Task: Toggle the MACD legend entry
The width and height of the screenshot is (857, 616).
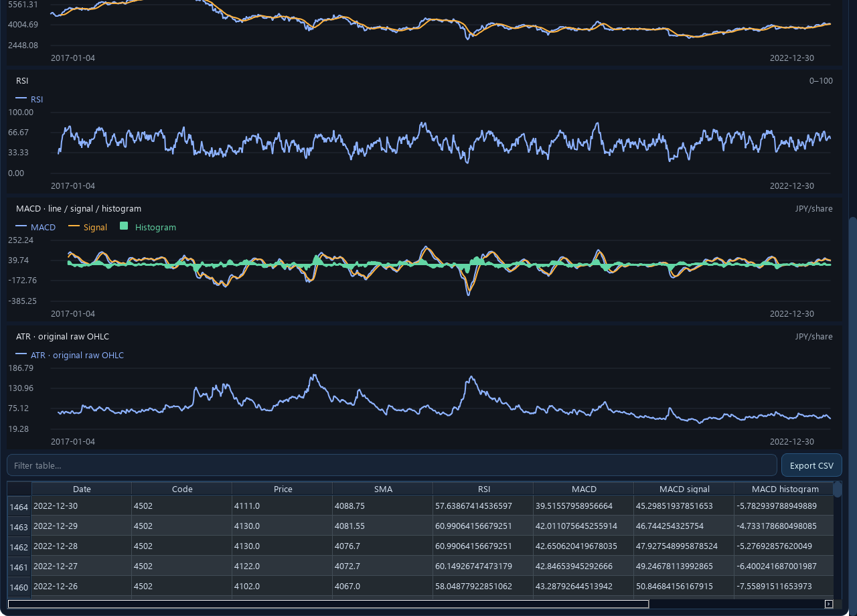Action: click(36, 227)
